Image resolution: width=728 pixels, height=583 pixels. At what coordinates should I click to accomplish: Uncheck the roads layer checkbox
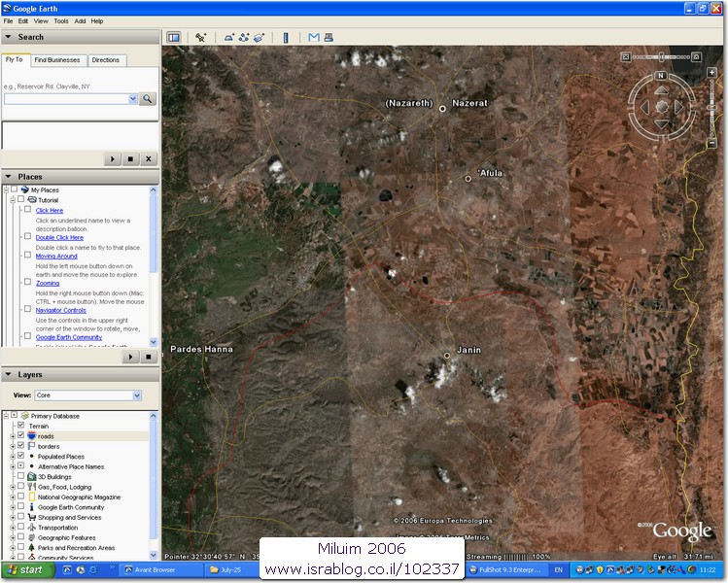pyautogui.click(x=20, y=435)
